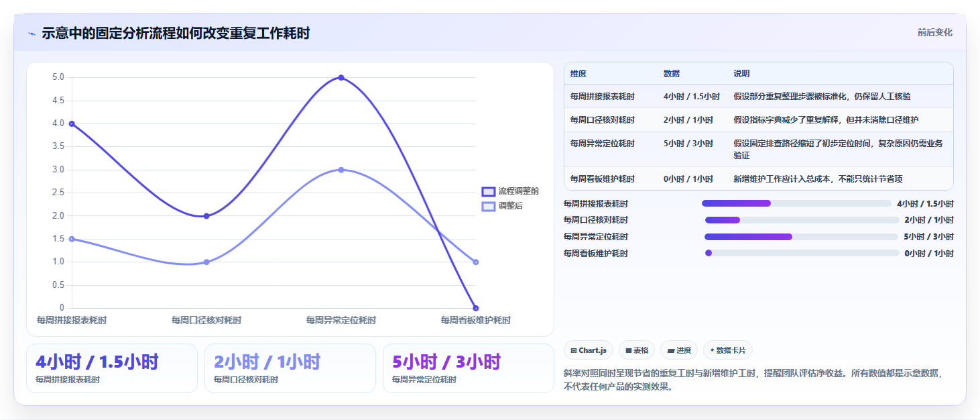Click the x-axis label 每周口径核对耗时
The image size is (980, 420).
tap(206, 321)
